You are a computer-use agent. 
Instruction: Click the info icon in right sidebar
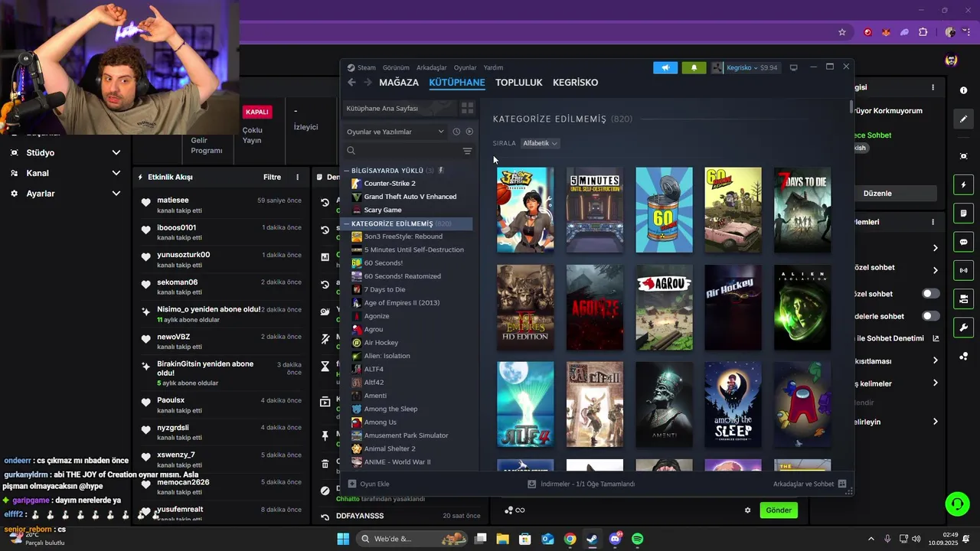click(x=963, y=90)
